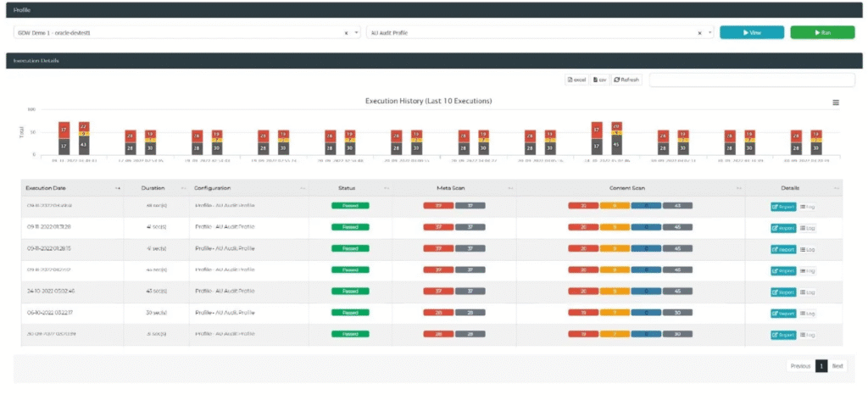View Log for 09-11-2022 01:28:15 execution
Viewport: 868px width, 400px height.
(x=807, y=249)
